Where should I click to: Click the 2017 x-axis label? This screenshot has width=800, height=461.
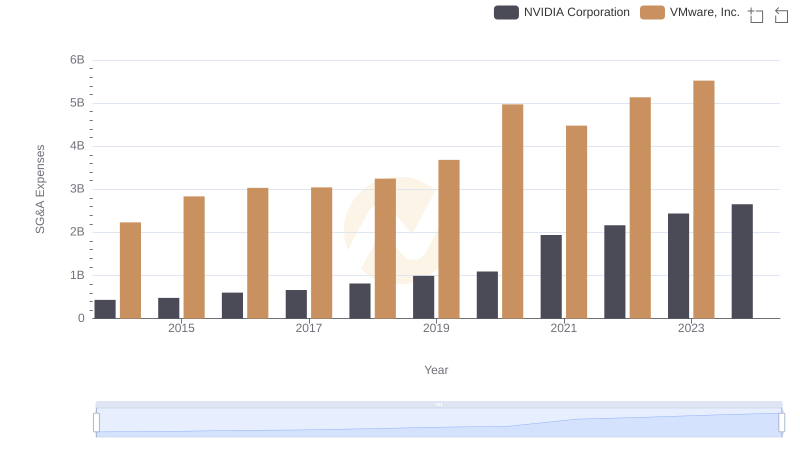(x=309, y=328)
